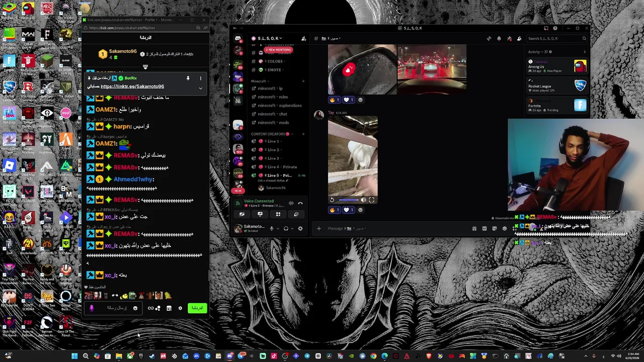This screenshot has height=362, width=644.
Task: Open the minecraft · explanations channel
Action: [x=277, y=106]
